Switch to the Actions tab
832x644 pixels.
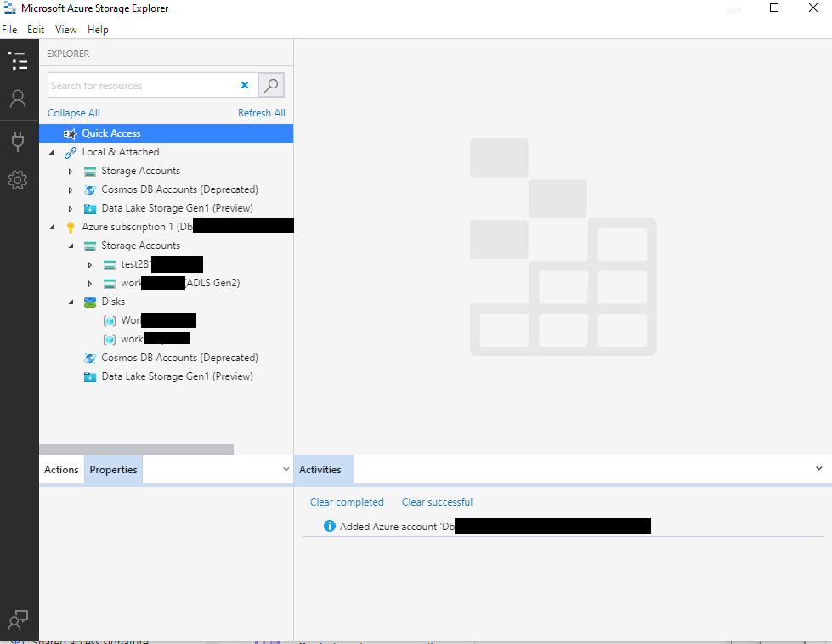point(61,470)
